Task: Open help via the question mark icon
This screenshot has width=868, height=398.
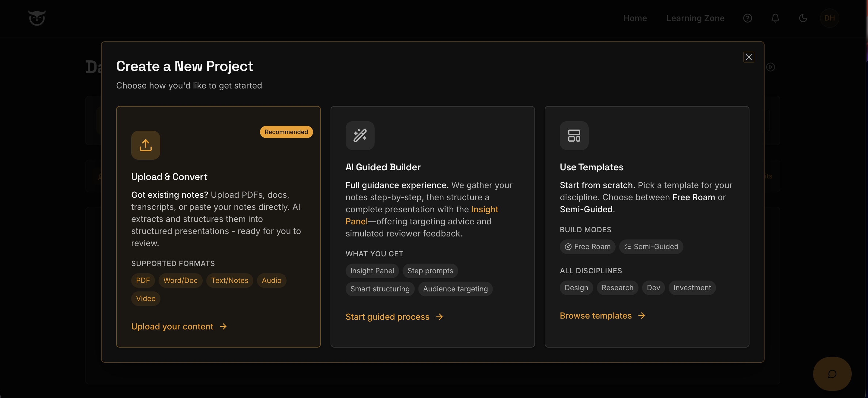Action: 747,18
